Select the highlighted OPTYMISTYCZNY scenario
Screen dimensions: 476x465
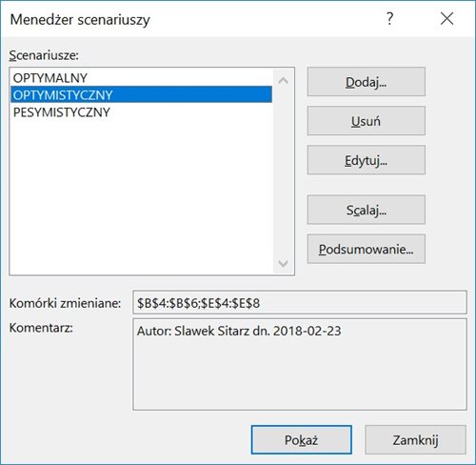click(141, 94)
